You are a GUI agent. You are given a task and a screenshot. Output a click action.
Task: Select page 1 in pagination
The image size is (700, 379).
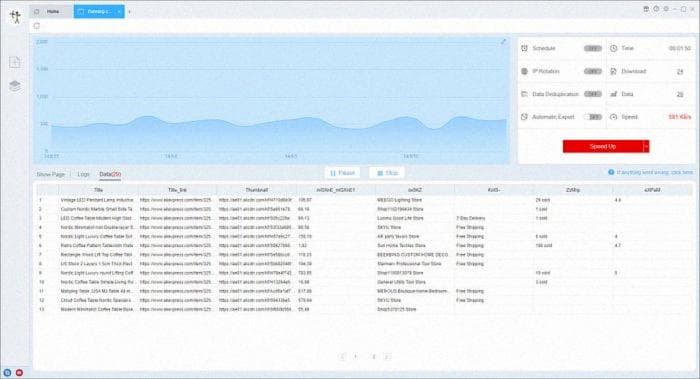[x=356, y=357]
